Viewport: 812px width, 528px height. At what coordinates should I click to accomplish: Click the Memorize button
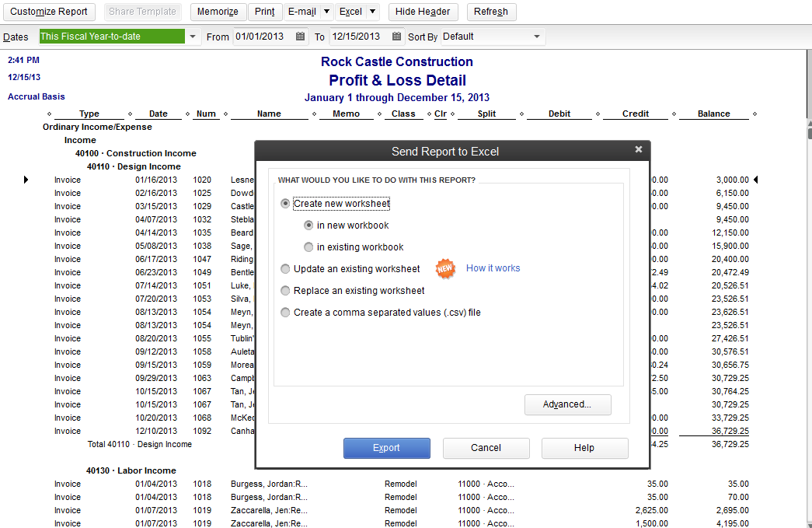pyautogui.click(x=218, y=12)
